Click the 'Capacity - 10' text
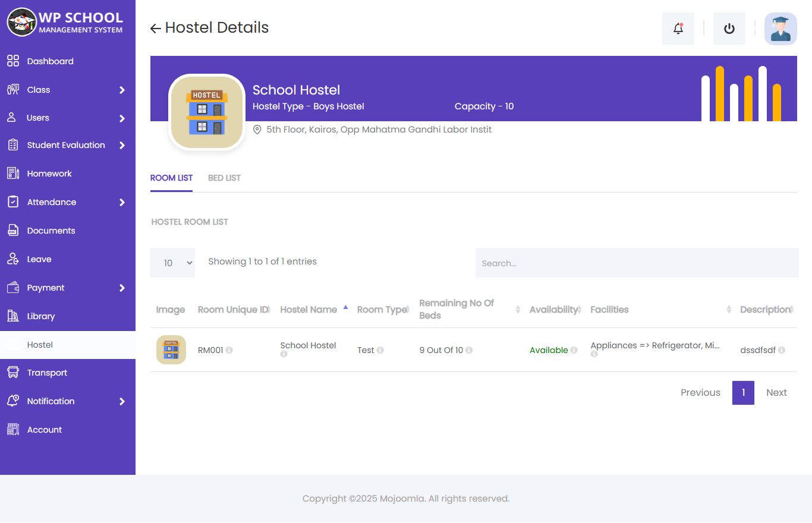Image resolution: width=812 pixels, height=523 pixels. tap(484, 106)
